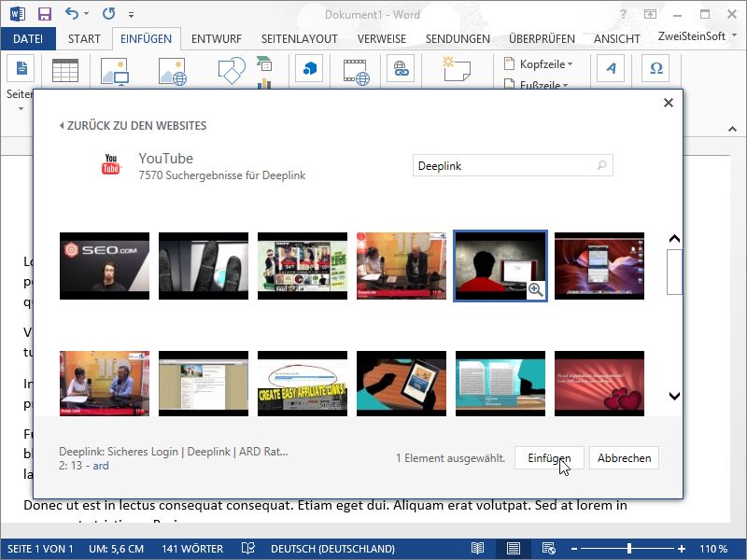Open ribbon display options
The width and height of the screenshot is (747, 560).
coord(650,14)
